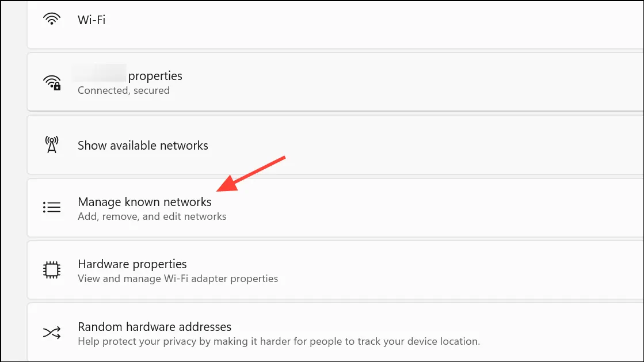Click empty area of Hardware properties card

452,270
